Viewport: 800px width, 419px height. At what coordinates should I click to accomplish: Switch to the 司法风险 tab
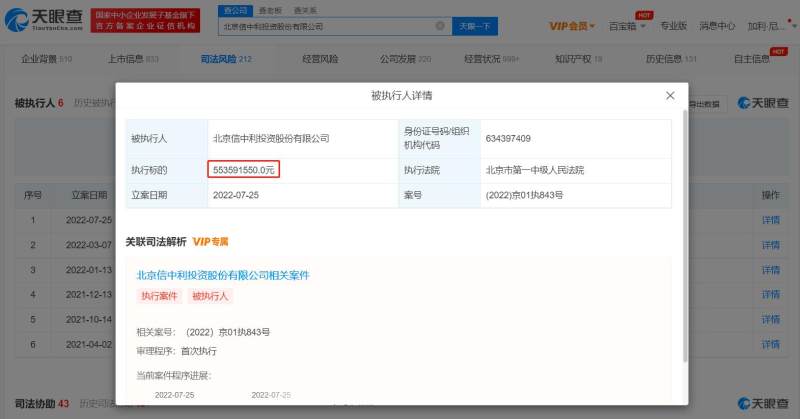226,59
